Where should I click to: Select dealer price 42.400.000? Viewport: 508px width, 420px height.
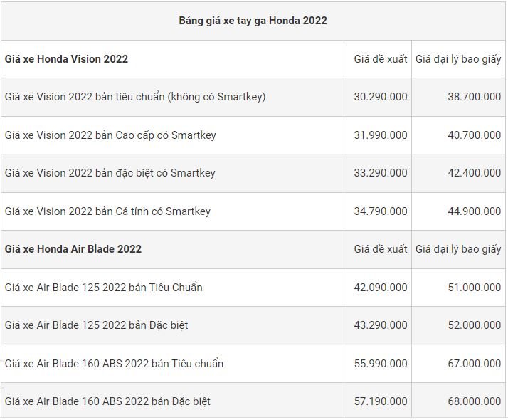(x=475, y=173)
